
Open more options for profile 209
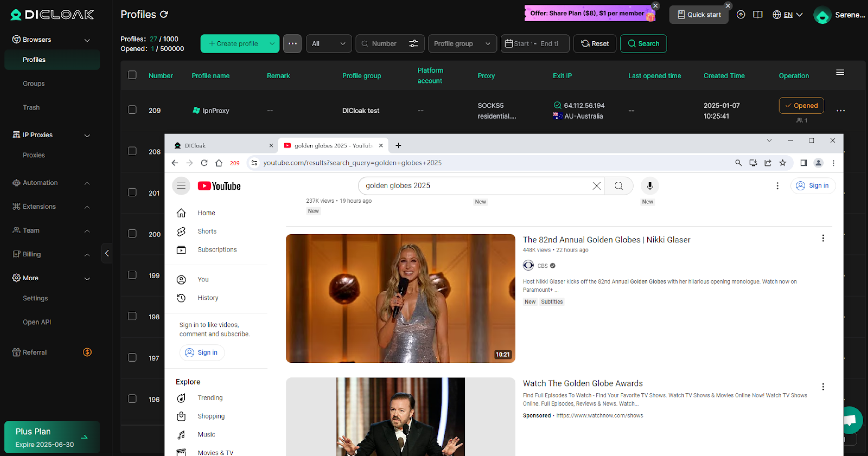(x=841, y=110)
